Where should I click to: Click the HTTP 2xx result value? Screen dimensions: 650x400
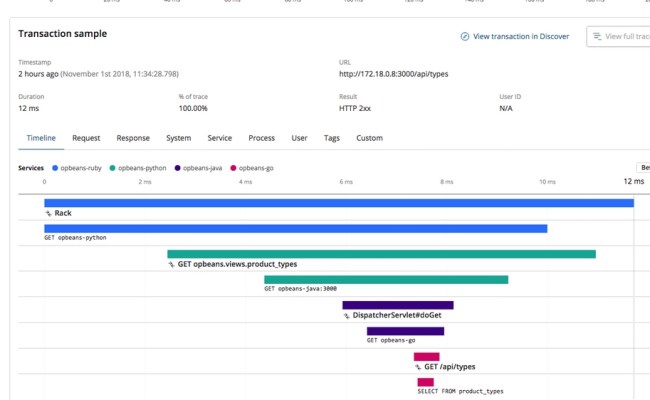pyautogui.click(x=355, y=109)
